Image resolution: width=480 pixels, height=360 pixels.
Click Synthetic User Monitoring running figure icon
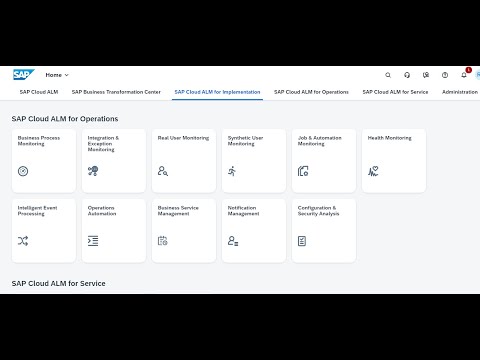[x=232, y=171]
